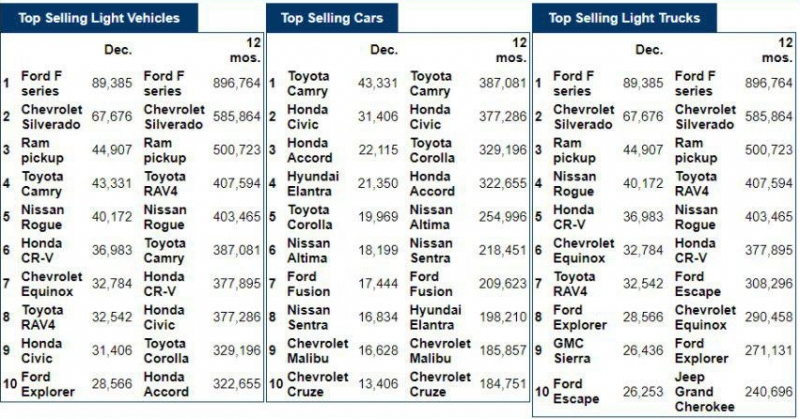Click the 21,350 Hyundai Elantra December value
The image size is (800, 419).
click(378, 183)
